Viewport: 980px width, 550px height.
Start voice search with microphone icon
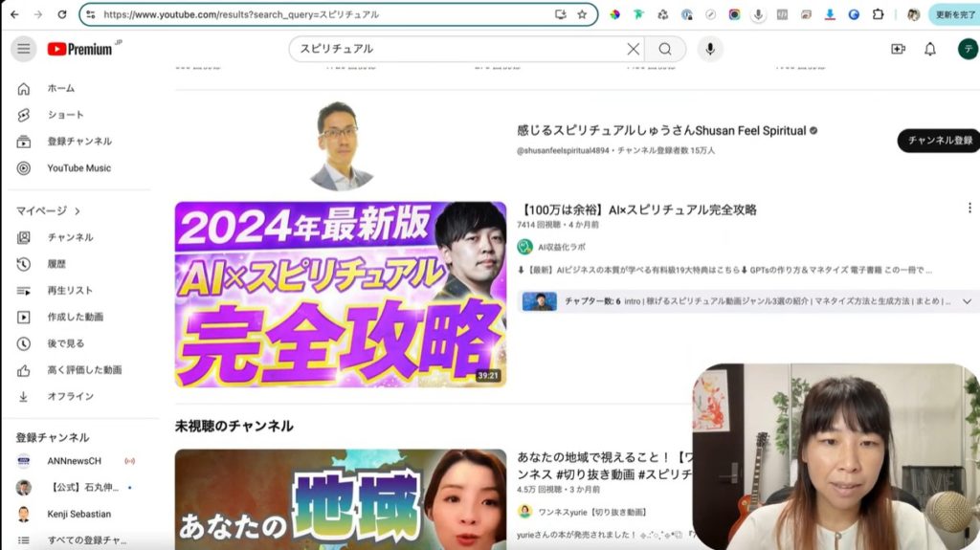(709, 49)
